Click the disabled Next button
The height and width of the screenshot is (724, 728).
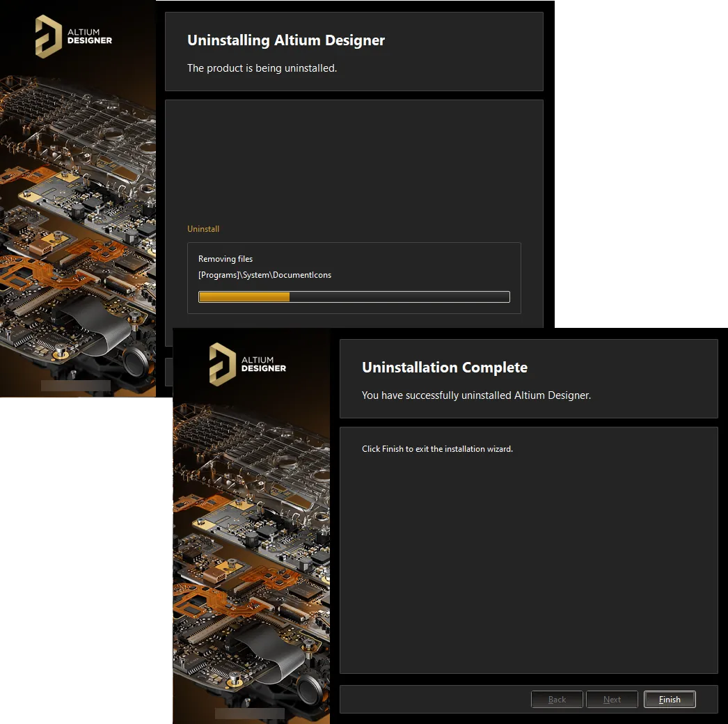[612, 700]
